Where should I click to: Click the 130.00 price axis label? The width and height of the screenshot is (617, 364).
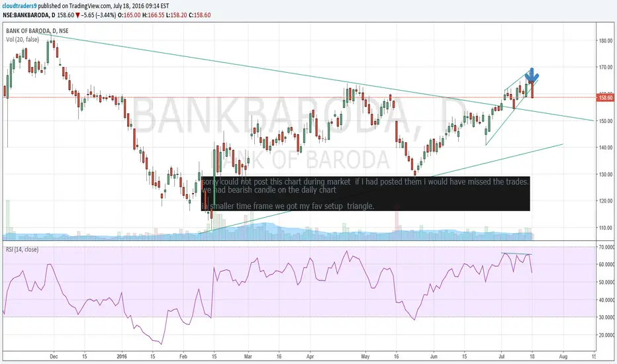click(605, 174)
